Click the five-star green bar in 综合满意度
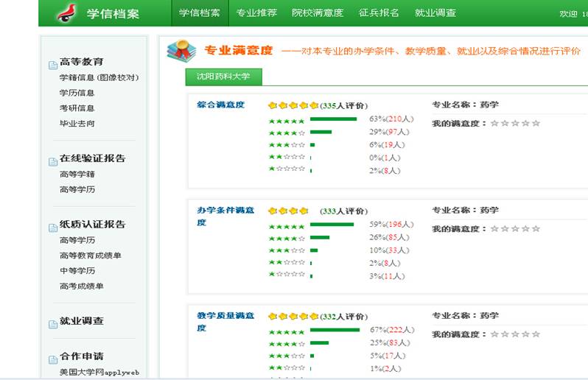Screen dimensions: 588x380 pos(333,119)
